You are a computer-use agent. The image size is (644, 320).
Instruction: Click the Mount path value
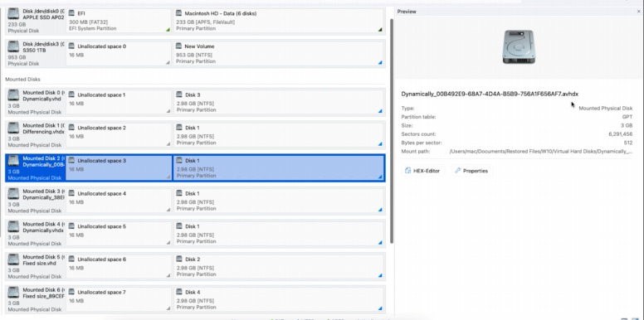click(x=541, y=152)
